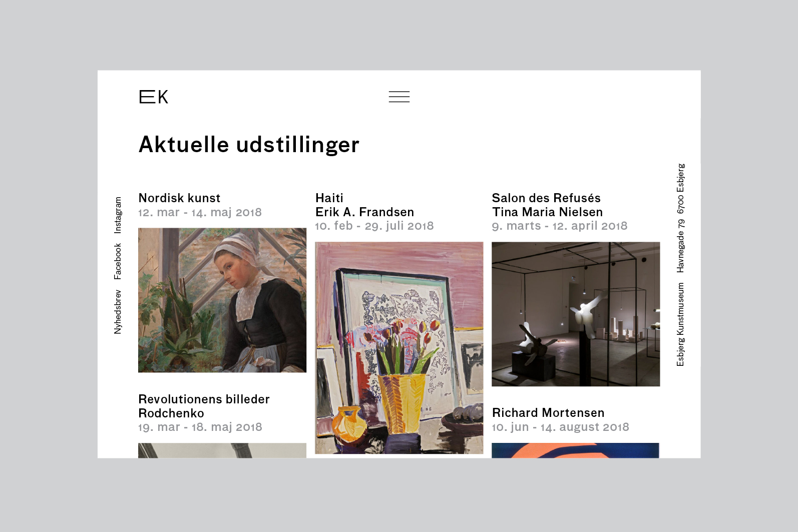The image size is (798, 532).
Task: Click the Havnegade 79 address text
Action: (680, 246)
